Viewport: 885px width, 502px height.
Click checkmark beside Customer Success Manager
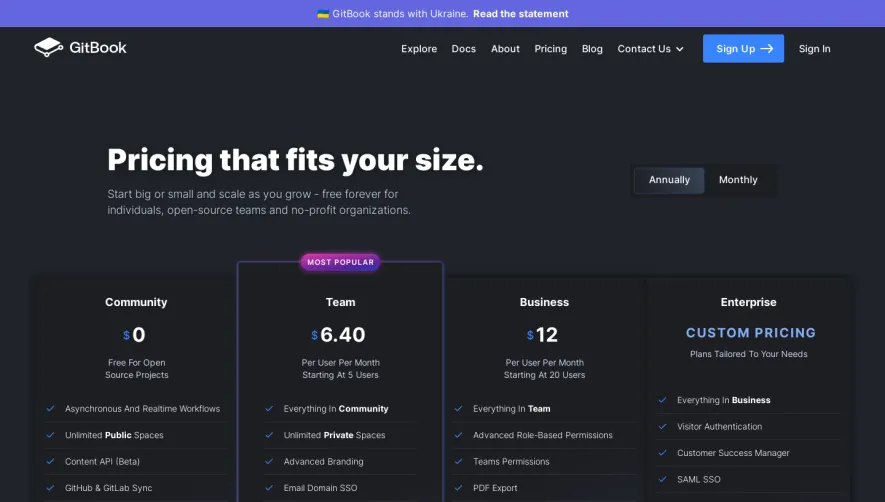pos(663,453)
